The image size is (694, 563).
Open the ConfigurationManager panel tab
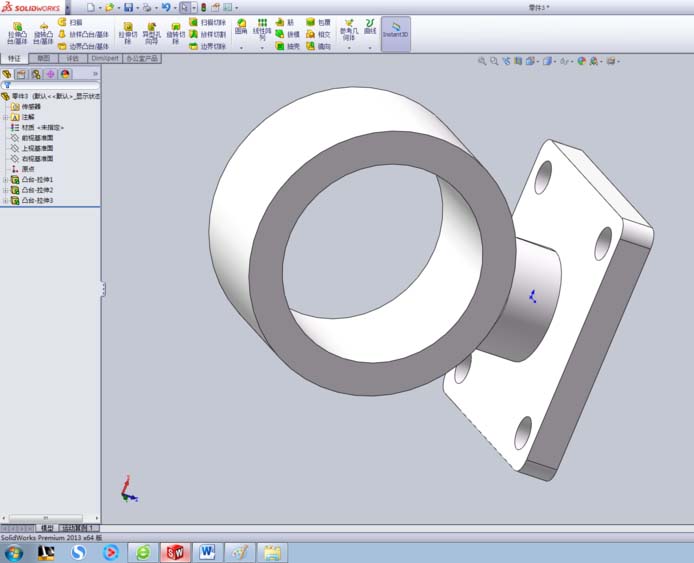point(36,74)
